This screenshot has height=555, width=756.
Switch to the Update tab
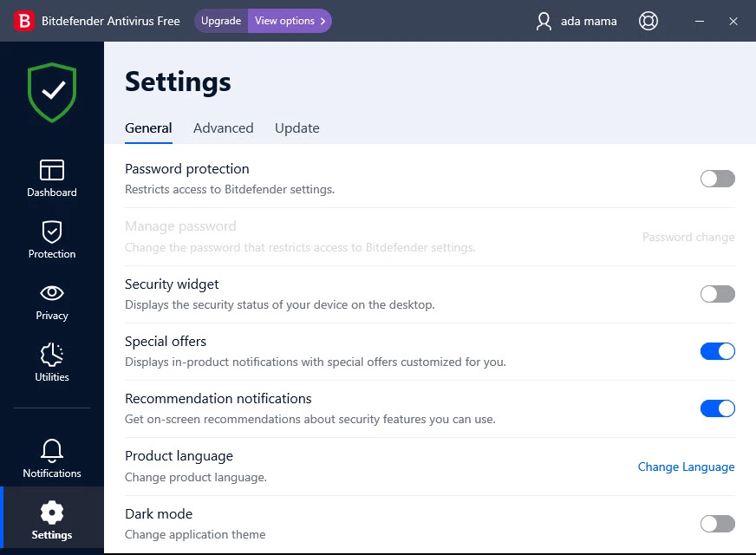tap(297, 128)
